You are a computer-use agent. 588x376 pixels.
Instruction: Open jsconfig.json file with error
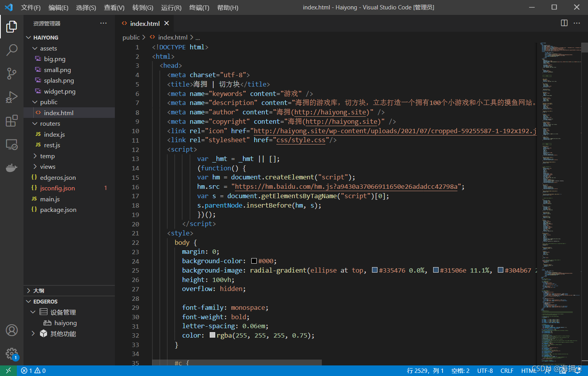pyautogui.click(x=58, y=188)
